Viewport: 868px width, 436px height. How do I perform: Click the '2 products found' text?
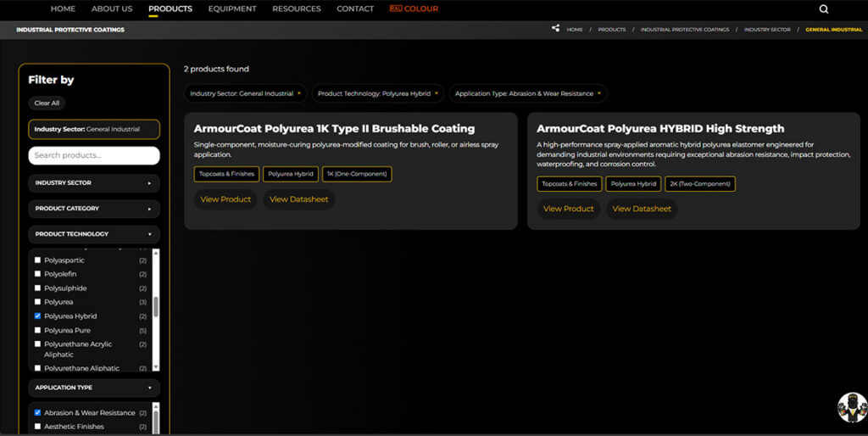pyautogui.click(x=216, y=70)
